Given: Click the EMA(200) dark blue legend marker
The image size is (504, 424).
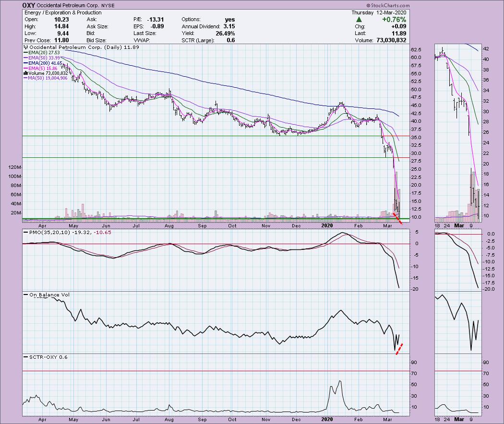Looking at the screenshot, I should (x=26, y=63).
